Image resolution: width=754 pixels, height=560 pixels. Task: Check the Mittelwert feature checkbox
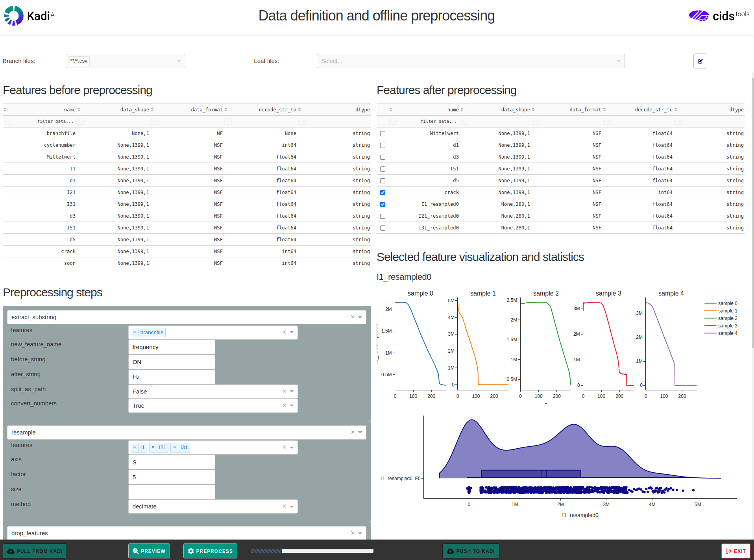click(383, 134)
